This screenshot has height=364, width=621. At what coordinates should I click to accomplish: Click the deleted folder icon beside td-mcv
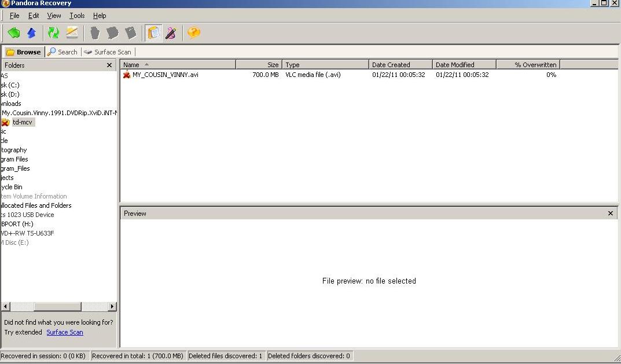(x=6, y=122)
